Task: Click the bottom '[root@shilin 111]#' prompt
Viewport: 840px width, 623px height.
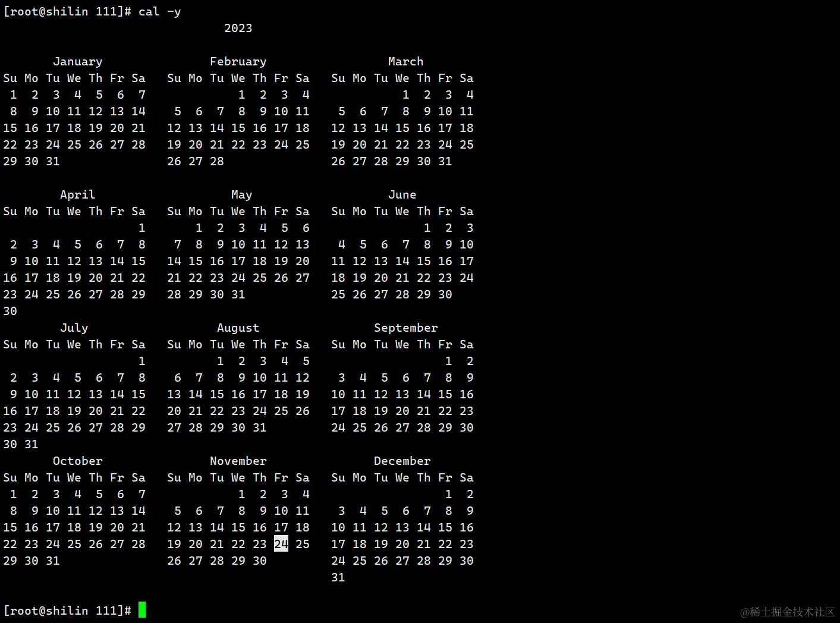Action: point(67,611)
